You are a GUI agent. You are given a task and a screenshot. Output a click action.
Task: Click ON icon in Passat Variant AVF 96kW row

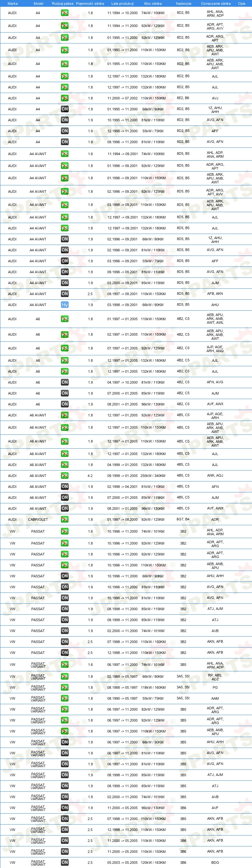[x=65, y=808]
